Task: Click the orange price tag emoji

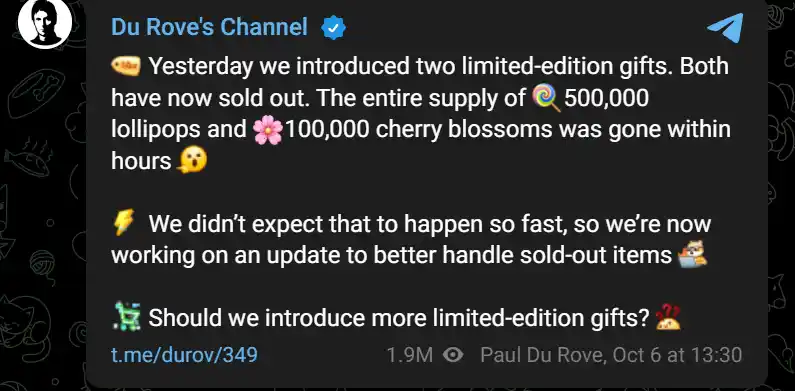Action: coord(125,66)
